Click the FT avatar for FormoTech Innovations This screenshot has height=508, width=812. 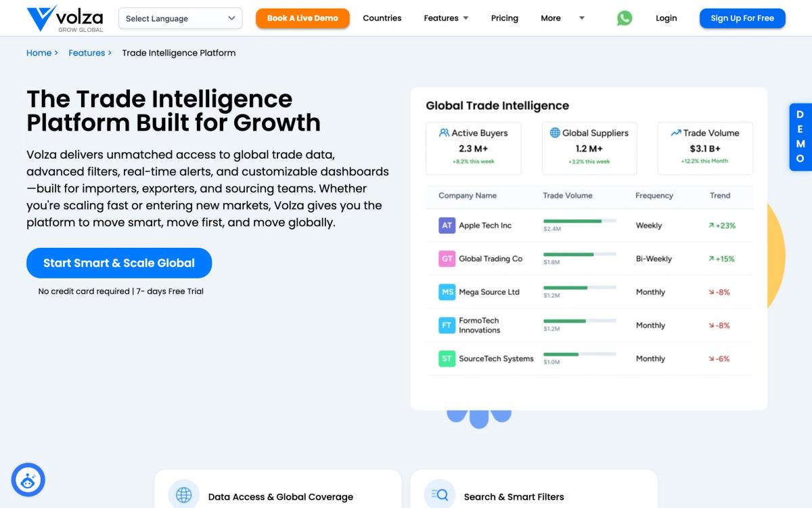(447, 325)
